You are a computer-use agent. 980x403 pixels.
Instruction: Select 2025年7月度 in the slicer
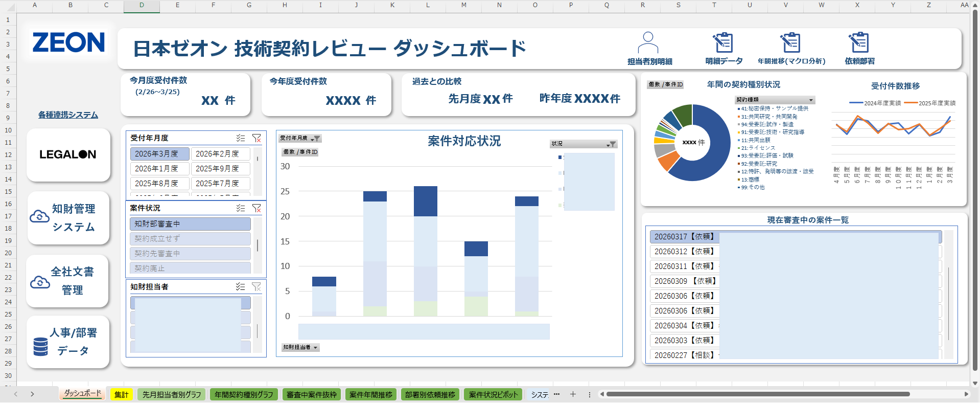220,184
